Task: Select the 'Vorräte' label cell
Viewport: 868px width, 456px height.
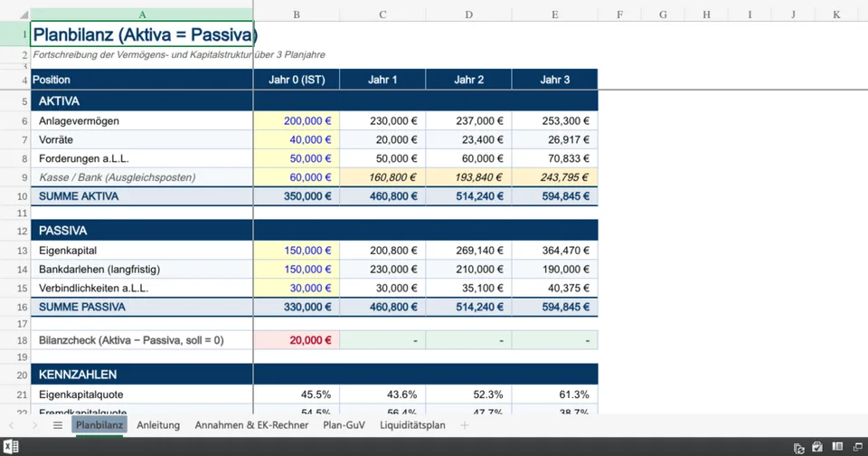Action: 142,139
